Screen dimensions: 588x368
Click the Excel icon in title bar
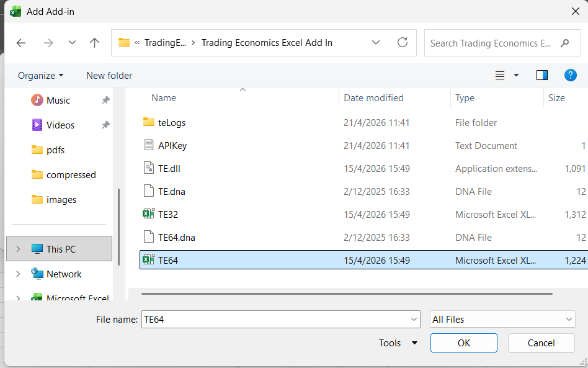[x=16, y=11]
